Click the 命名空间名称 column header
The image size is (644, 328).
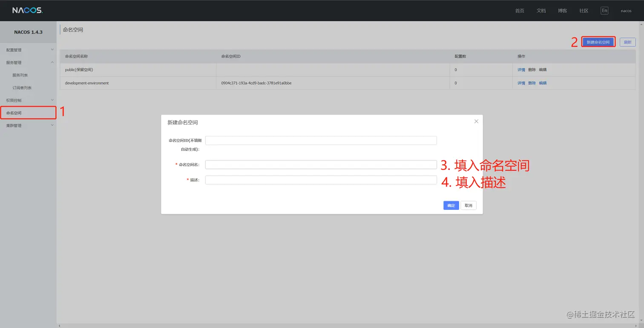click(x=138, y=56)
